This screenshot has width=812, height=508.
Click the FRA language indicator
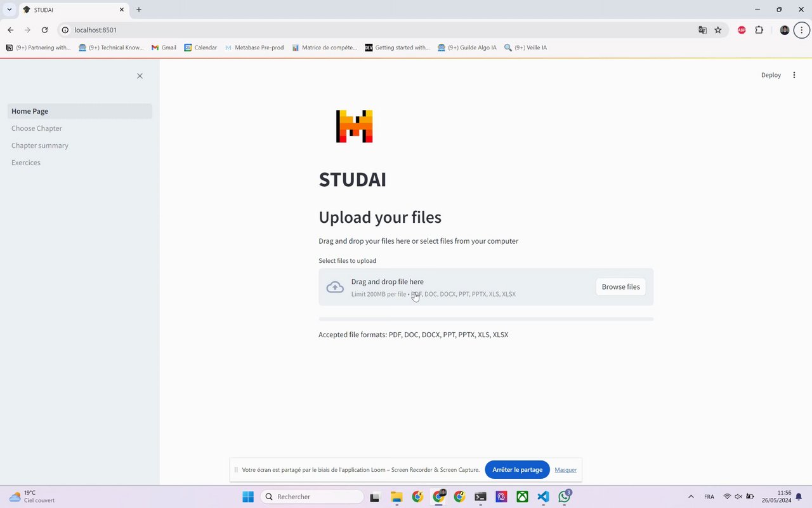pos(709,497)
